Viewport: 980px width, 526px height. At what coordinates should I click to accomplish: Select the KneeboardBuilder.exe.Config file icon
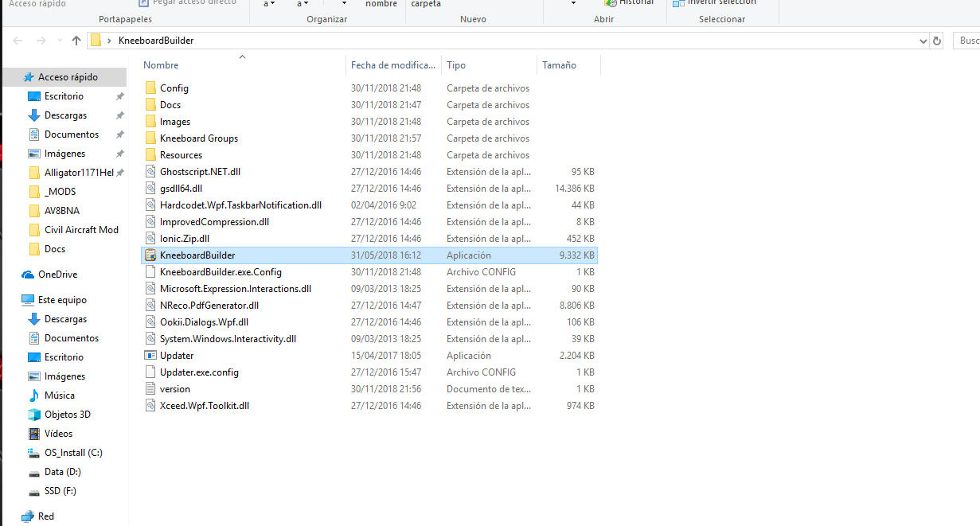pyautogui.click(x=151, y=272)
